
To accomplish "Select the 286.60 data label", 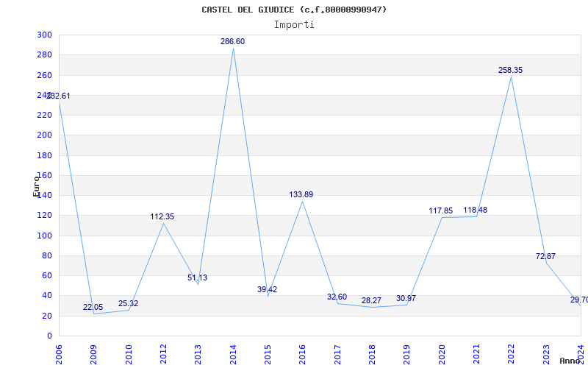I will pyautogui.click(x=232, y=42).
